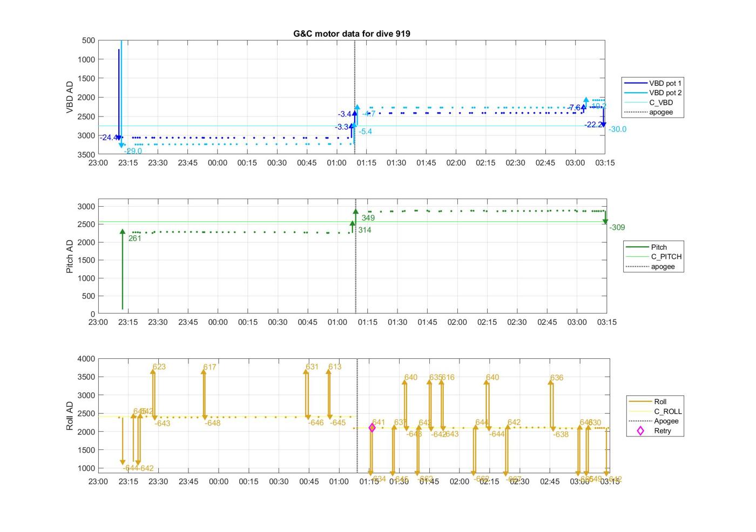Click the '314' pitch data label
The image size is (756, 532).
364,230
